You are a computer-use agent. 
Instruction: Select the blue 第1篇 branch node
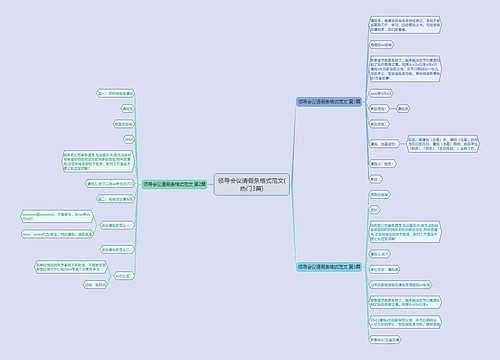coord(329,102)
